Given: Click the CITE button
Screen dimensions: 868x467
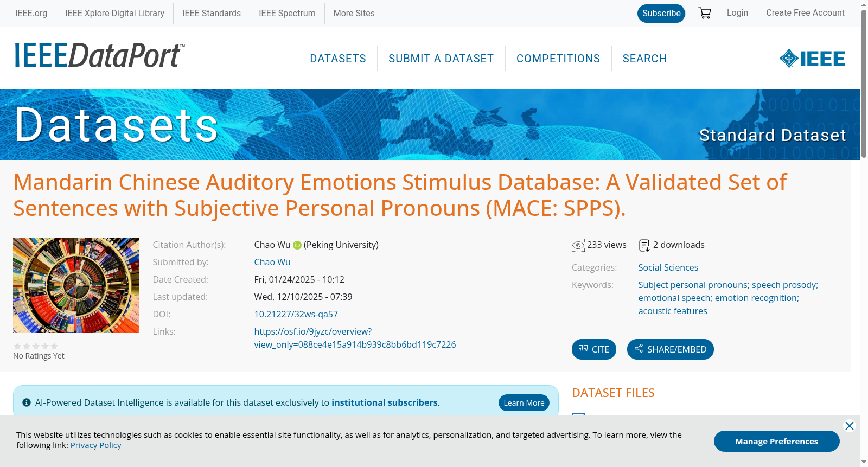Looking at the screenshot, I should pos(594,349).
